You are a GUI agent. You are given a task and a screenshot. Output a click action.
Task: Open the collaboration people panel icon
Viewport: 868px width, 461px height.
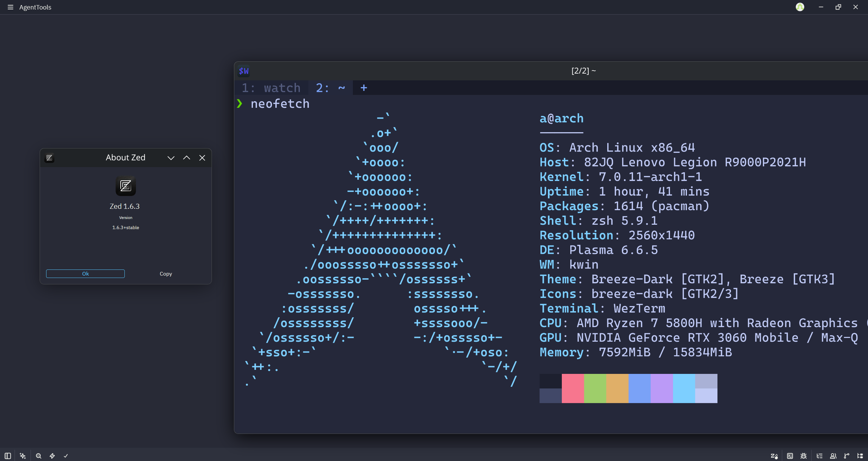click(x=833, y=456)
